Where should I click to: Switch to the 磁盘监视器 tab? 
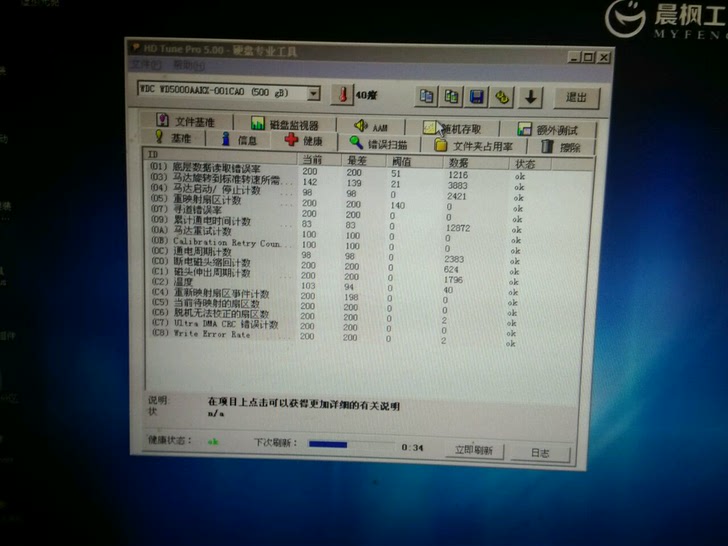point(285,124)
